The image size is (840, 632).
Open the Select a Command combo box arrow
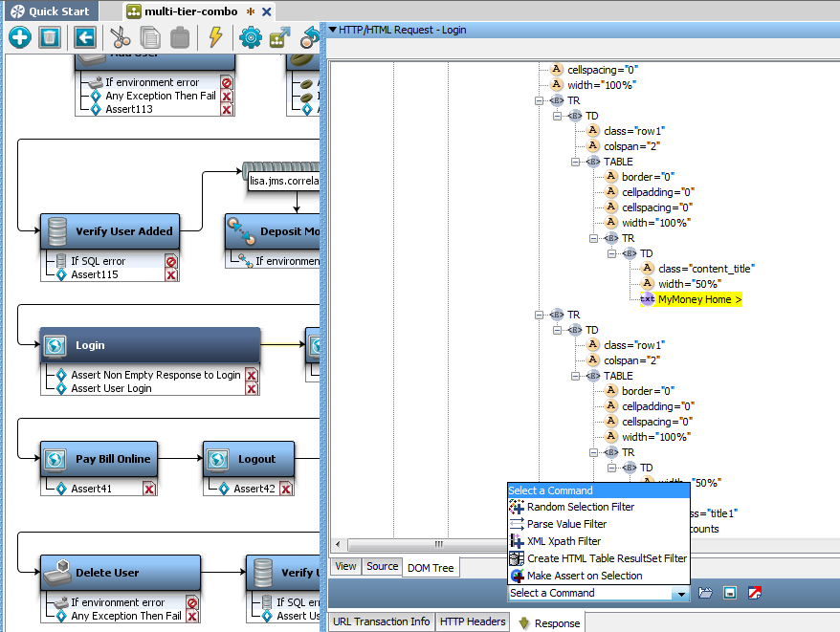[680, 594]
